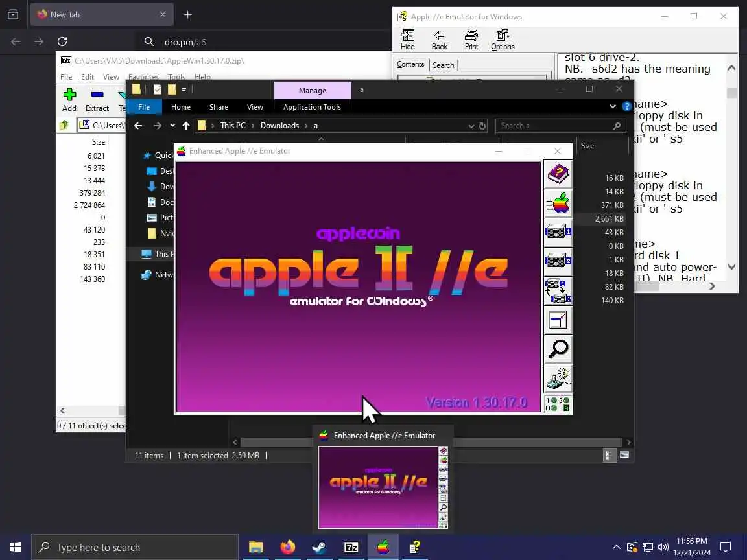Click help window taskbar icon

click(x=414, y=547)
